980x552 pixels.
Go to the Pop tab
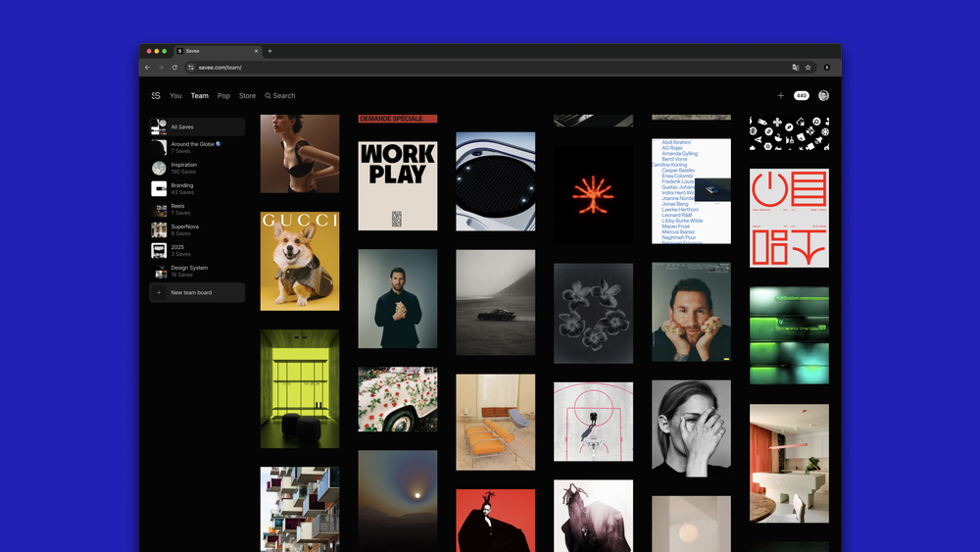click(x=223, y=96)
